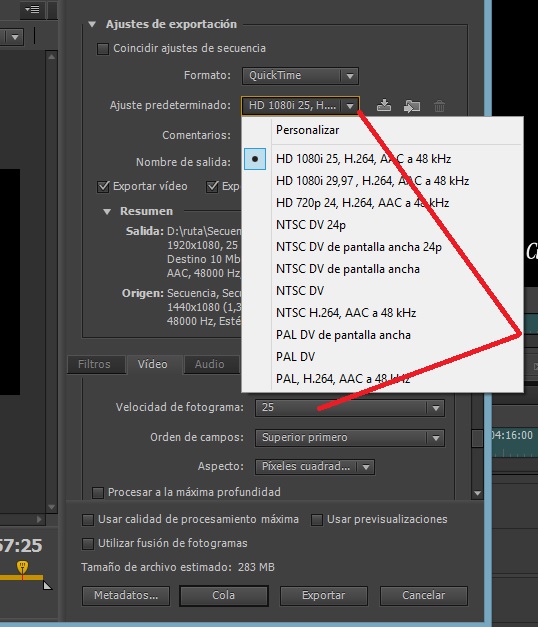This screenshot has width=538, height=627.
Task: Collapse the Resumen section triangle
Action: (107, 212)
